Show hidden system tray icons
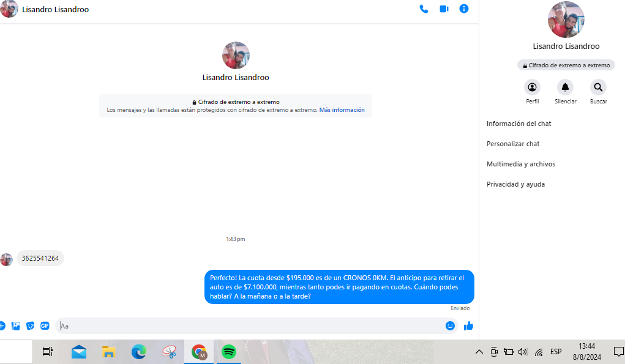 pos(479,352)
